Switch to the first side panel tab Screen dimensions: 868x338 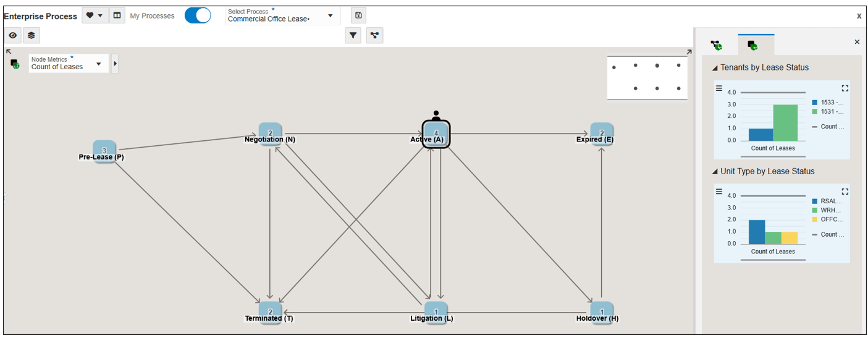click(717, 45)
